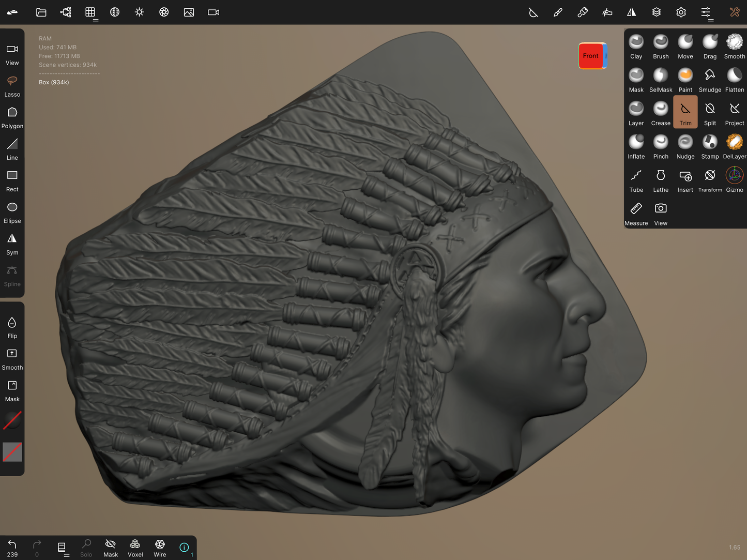Open the surface brush menu

click(607, 12)
